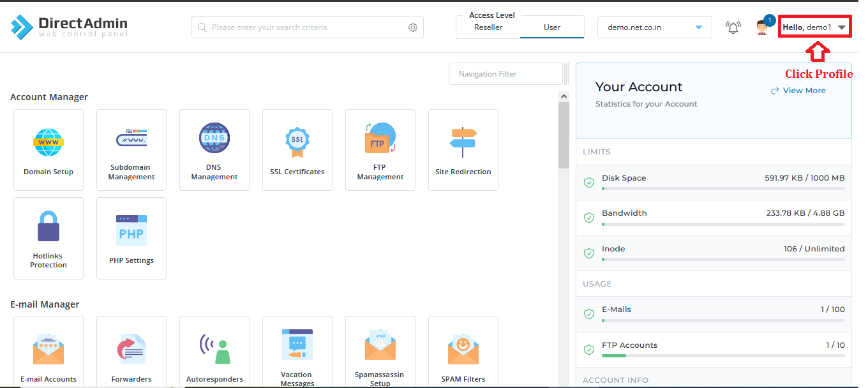868x388 pixels.
Task: Open FTP Management
Action: tap(380, 150)
